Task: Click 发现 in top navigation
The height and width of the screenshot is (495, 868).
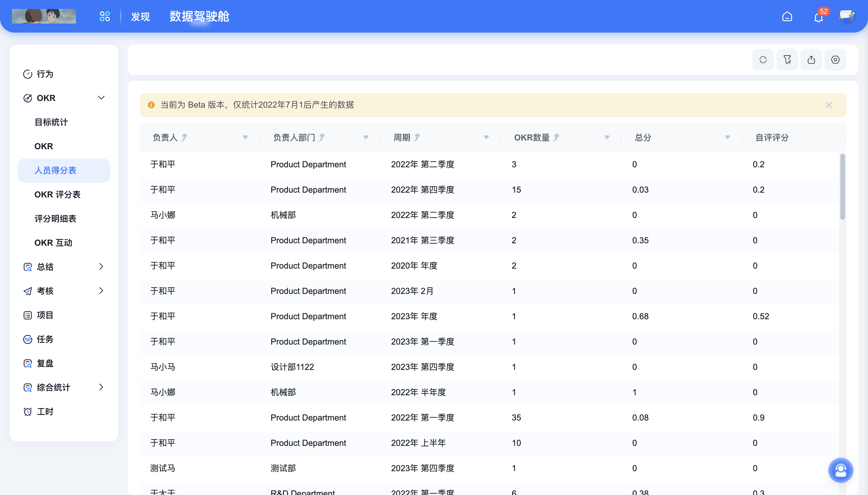Action: (x=140, y=17)
